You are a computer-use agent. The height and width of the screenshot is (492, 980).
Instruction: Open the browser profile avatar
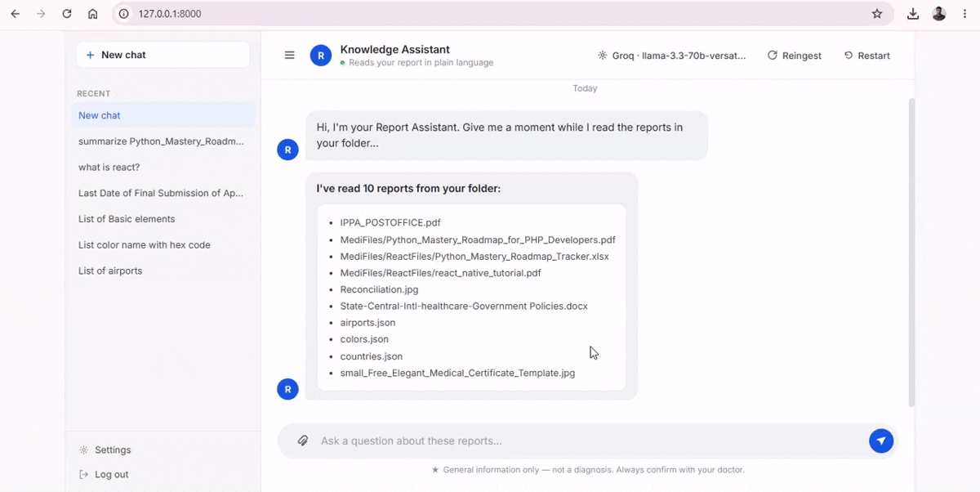click(x=939, y=14)
